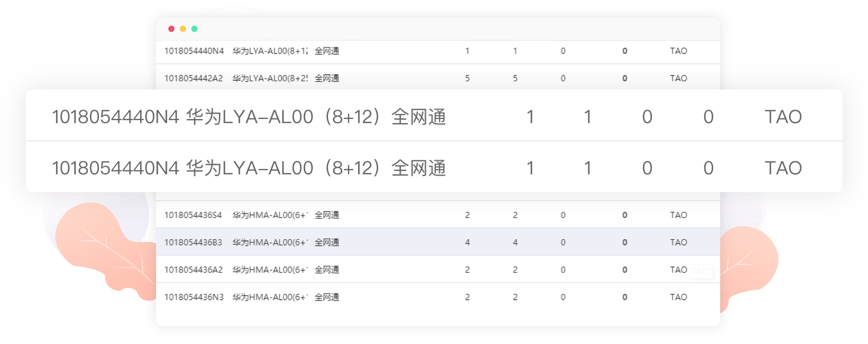Click 全网通 in the highlighted 1018054436B3 row
Screen dimensions: 868x344
[x=327, y=242]
